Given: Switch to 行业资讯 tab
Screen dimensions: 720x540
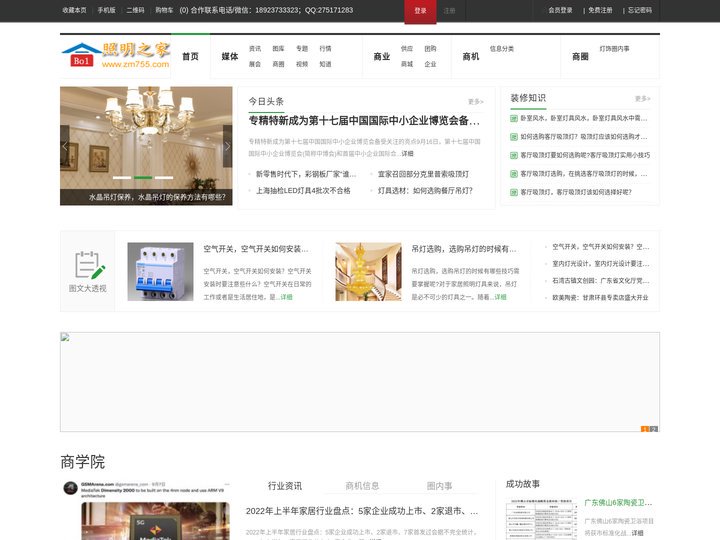Looking at the screenshot, I should (x=285, y=486).
